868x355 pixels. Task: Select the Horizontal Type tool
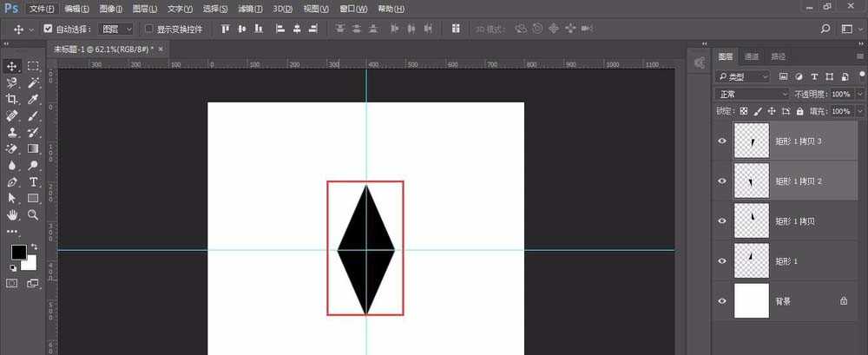point(33,181)
